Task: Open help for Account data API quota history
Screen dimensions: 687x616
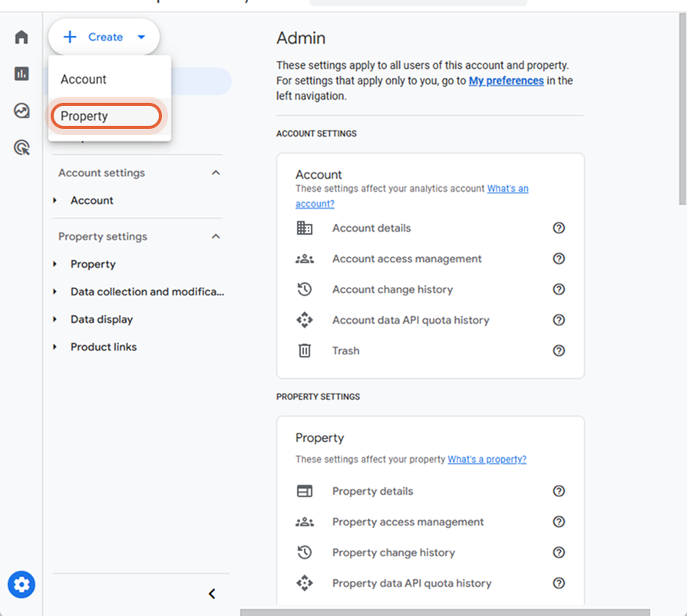Action: [559, 320]
